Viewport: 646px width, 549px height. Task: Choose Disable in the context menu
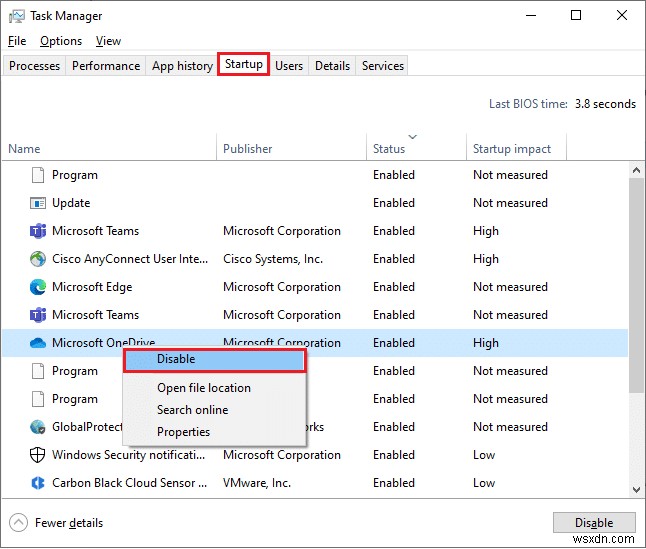pyautogui.click(x=176, y=359)
